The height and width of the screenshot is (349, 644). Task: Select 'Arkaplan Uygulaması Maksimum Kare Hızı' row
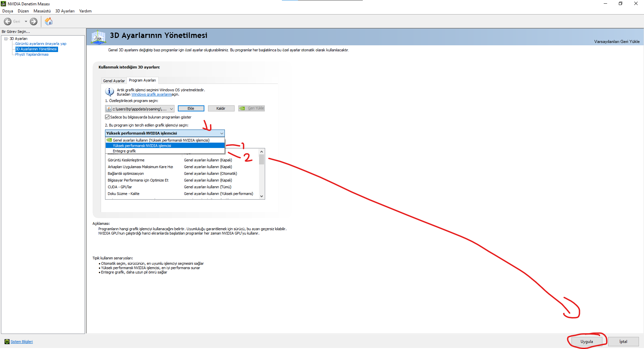(x=182, y=167)
